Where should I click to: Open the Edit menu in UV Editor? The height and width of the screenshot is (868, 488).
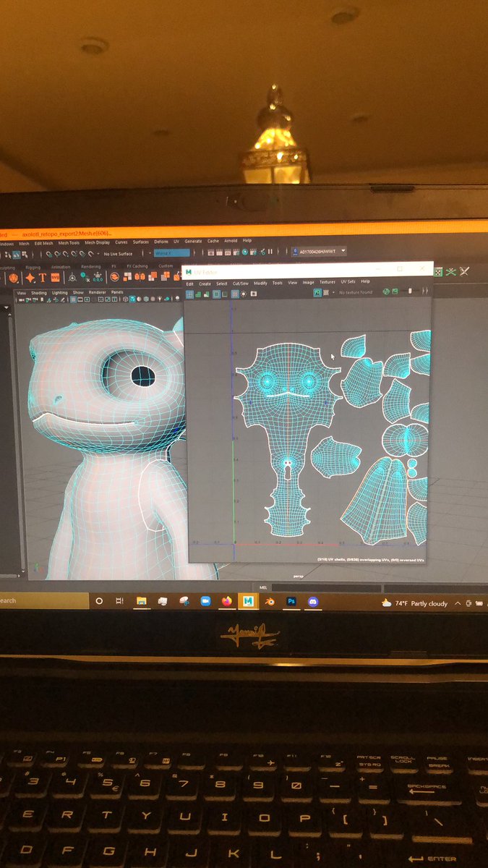click(x=190, y=284)
